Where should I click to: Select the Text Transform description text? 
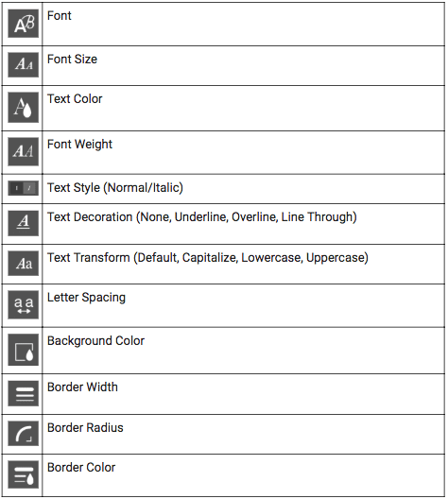[x=208, y=258]
